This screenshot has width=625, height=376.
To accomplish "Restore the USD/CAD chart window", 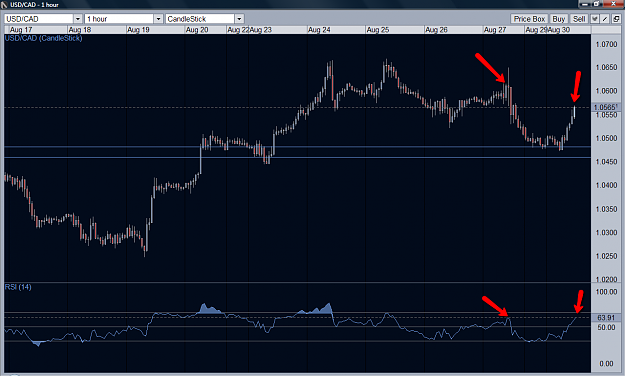I will pyautogui.click(x=597, y=4).
